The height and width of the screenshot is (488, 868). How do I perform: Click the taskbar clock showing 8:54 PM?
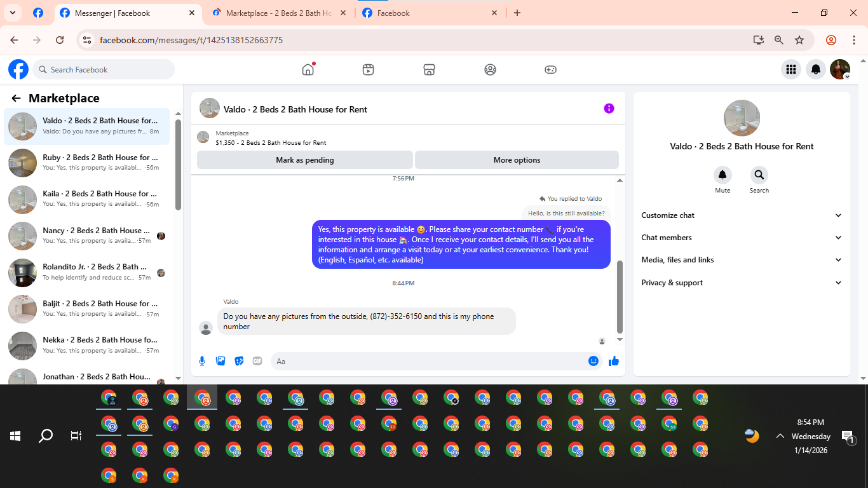click(811, 436)
